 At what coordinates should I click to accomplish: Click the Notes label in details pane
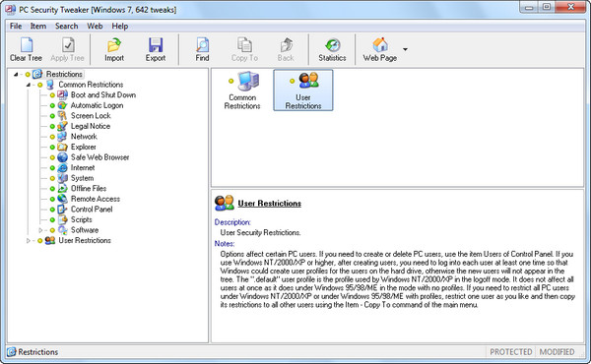(x=225, y=244)
